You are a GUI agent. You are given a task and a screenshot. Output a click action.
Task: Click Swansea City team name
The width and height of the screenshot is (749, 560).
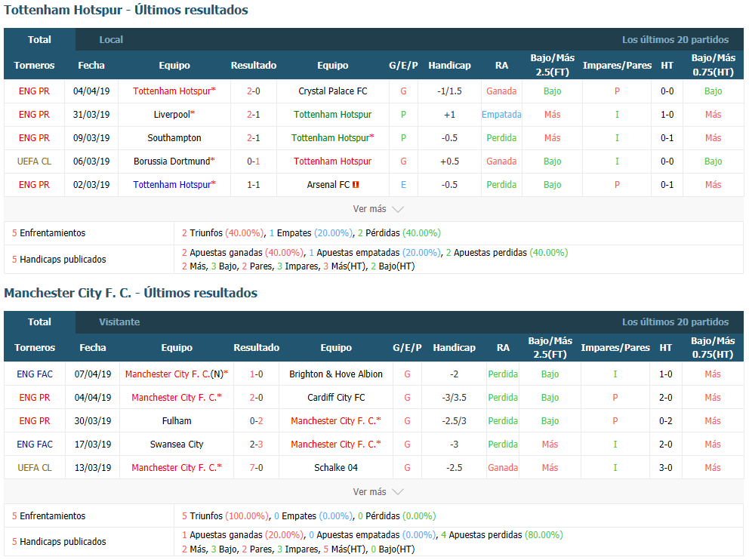pyautogui.click(x=176, y=445)
